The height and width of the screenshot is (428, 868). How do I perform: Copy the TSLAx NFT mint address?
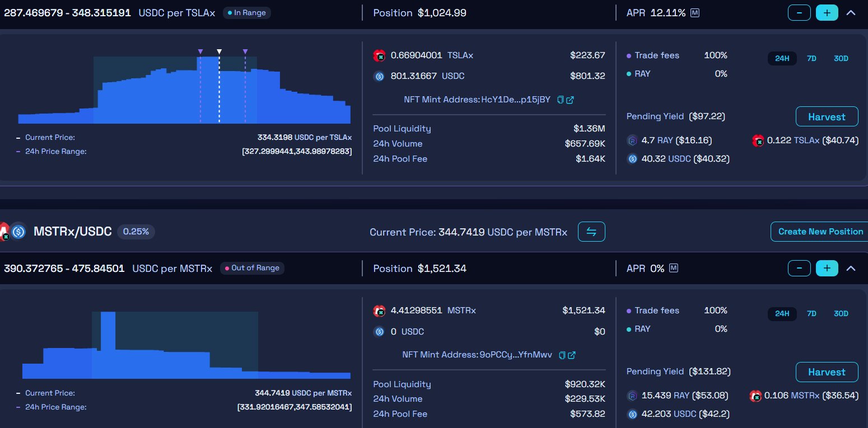click(561, 100)
